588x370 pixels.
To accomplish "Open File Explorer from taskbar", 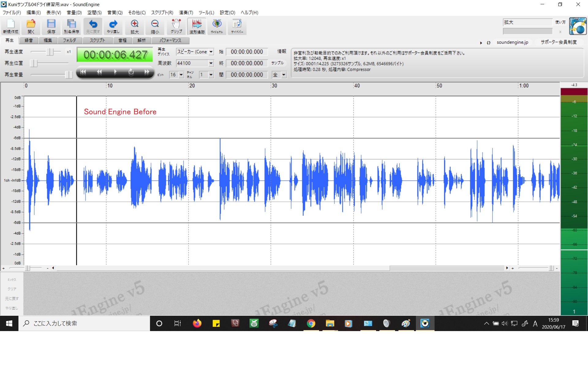I will coord(330,323).
